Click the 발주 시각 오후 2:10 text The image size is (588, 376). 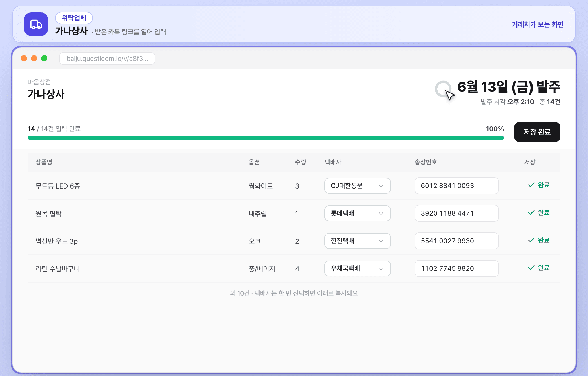[x=507, y=102]
